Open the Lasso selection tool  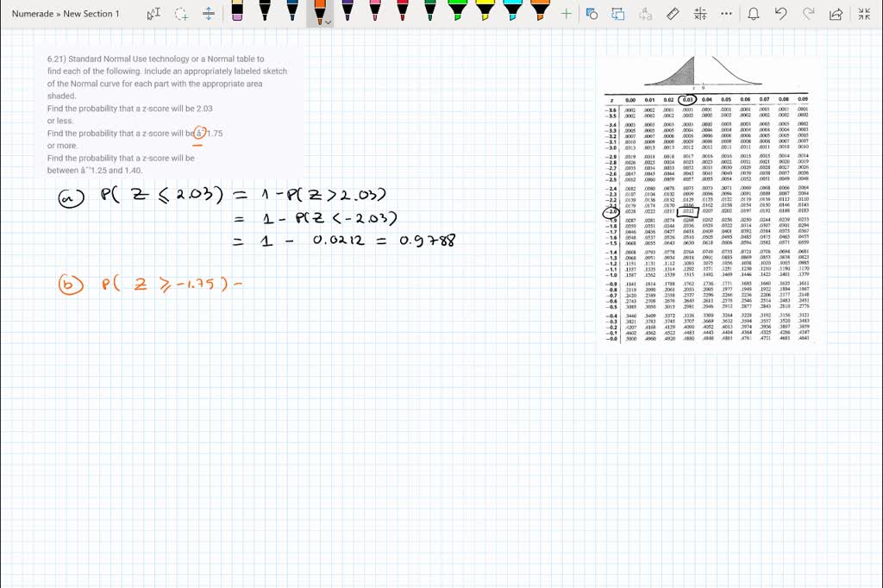point(182,14)
